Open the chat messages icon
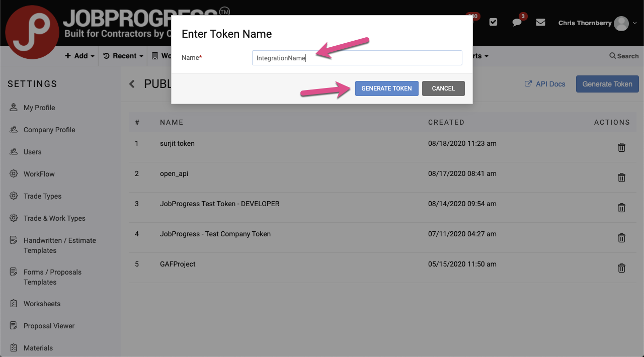Viewport: 644px width, 357px height. click(x=517, y=23)
